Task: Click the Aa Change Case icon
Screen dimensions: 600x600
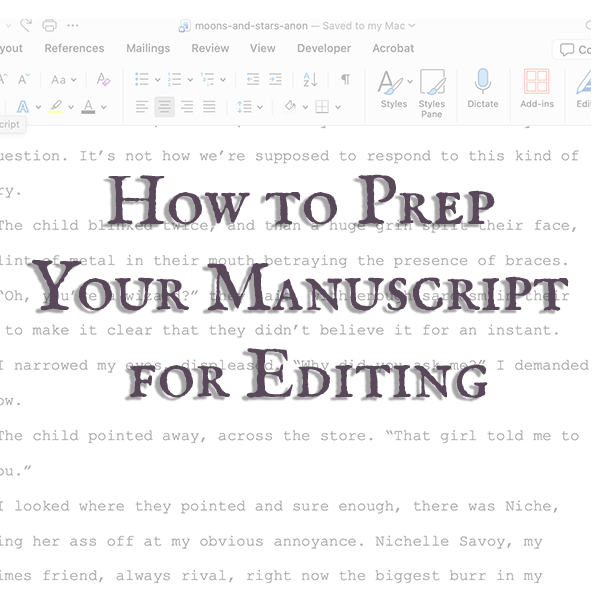Action: [x=59, y=80]
